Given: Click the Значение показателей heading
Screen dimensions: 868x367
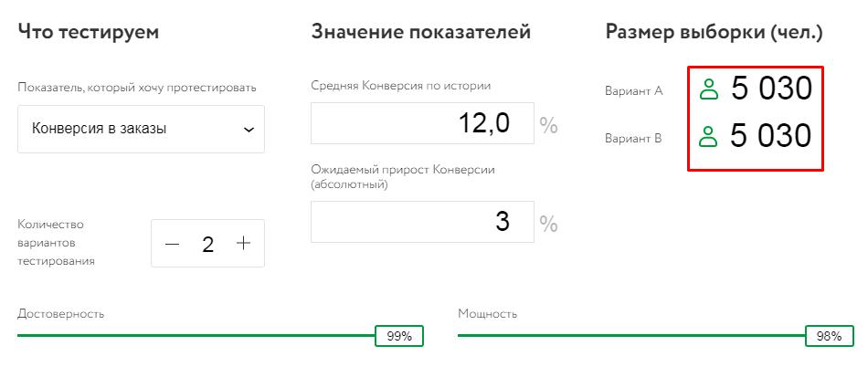Looking at the screenshot, I should coord(420,33).
